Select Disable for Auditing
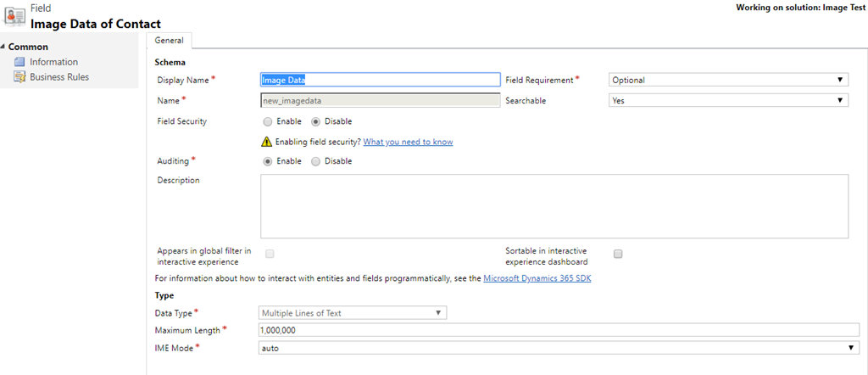Viewport: 868px width, 375px height. 315,161
